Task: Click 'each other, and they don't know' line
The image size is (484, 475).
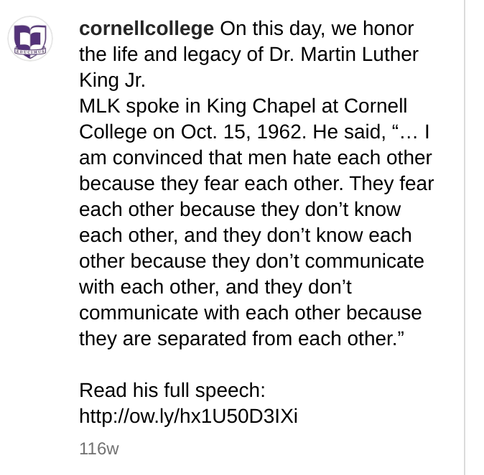Action: [x=245, y=235]
